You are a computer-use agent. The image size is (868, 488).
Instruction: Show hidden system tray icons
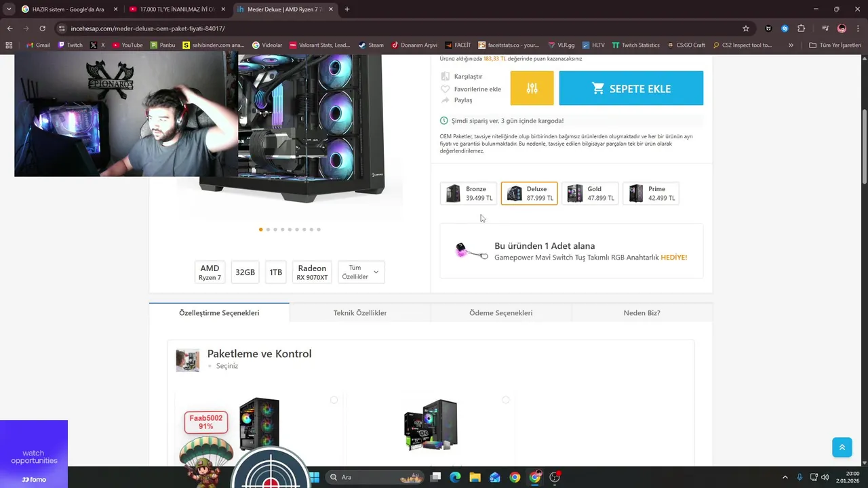tap(785, 477)
